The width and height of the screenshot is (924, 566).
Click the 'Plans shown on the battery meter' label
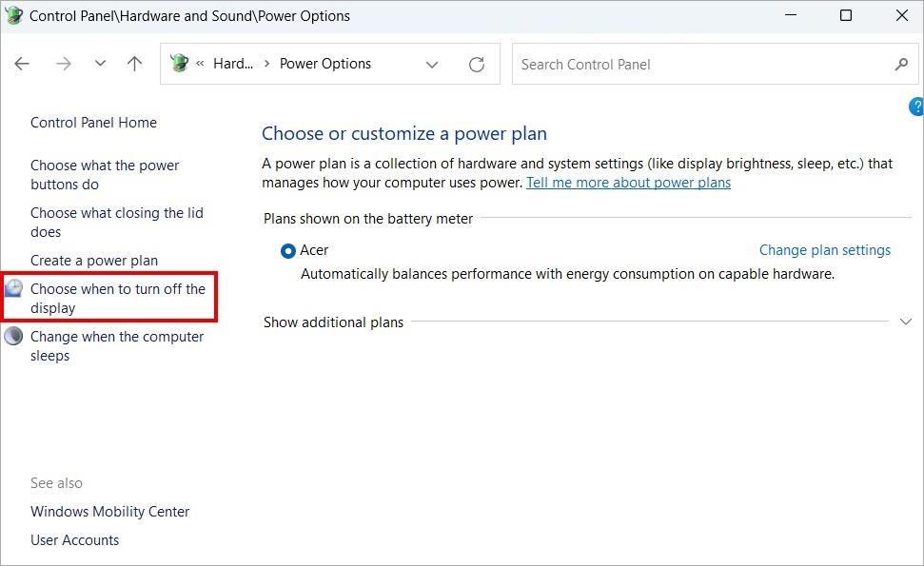[368, 219]
